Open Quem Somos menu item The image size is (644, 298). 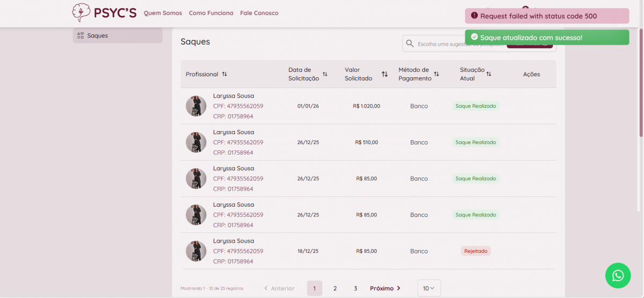click(163, 13)
